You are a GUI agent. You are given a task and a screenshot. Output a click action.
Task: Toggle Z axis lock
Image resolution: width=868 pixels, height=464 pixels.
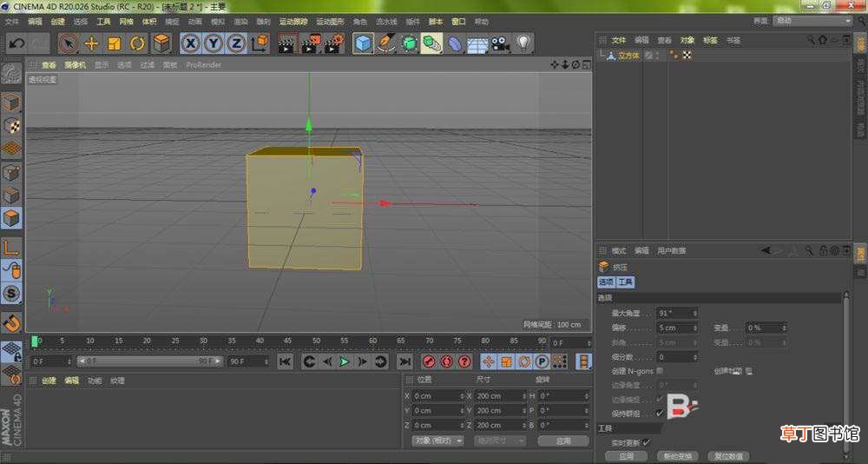tap(236, 43)
